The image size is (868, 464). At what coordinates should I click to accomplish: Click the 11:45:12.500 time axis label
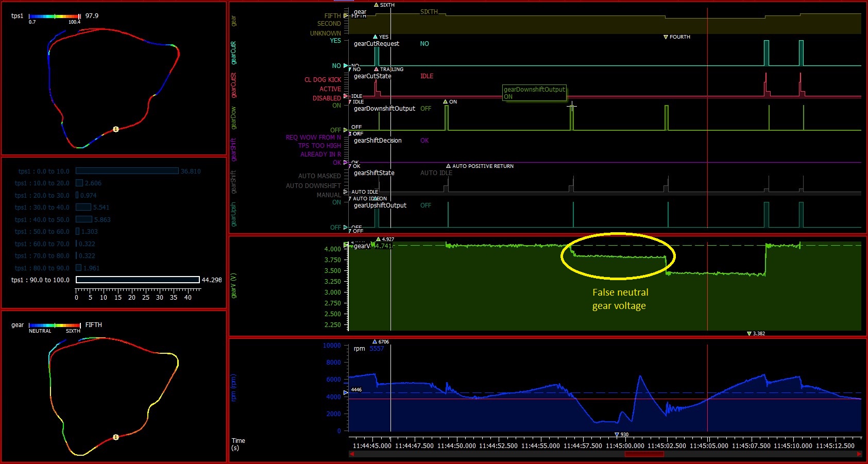(836, 446)
